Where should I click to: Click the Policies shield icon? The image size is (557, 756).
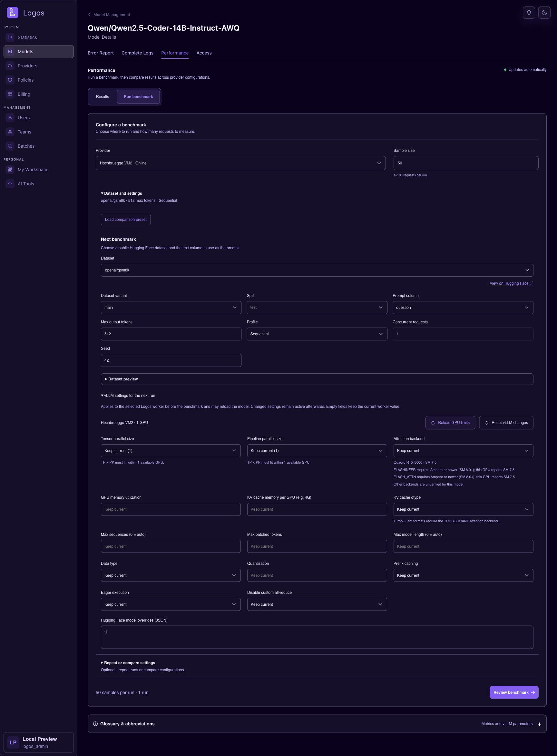click(x=10, y=80)
